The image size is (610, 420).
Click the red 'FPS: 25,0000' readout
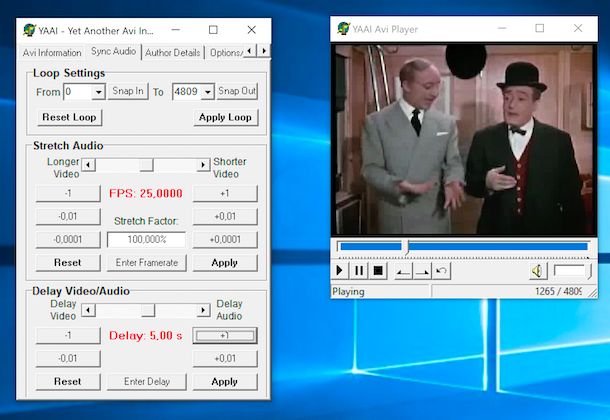(145, 193)
